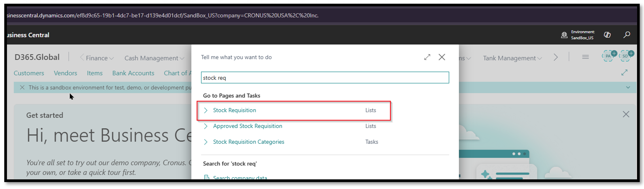The height and width of the screenshot is (189, 644).
Task: Click the Environment globe icon
Action: click(x=564, y=35)
